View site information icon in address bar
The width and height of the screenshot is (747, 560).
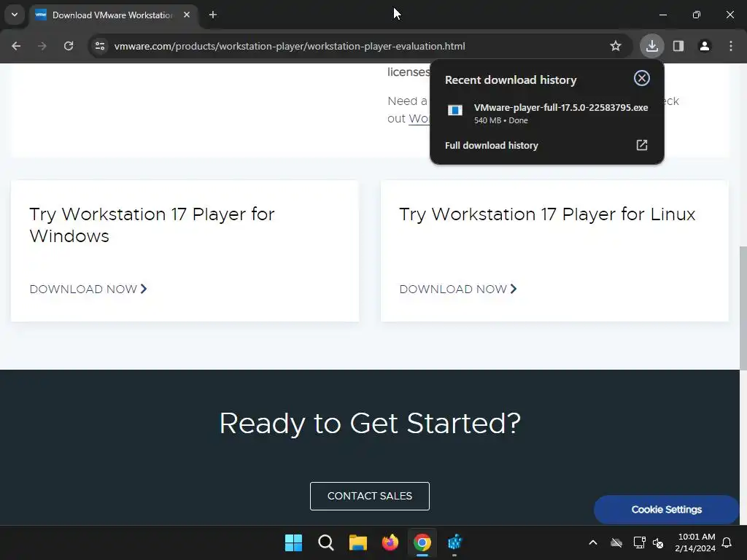(100, 46)
